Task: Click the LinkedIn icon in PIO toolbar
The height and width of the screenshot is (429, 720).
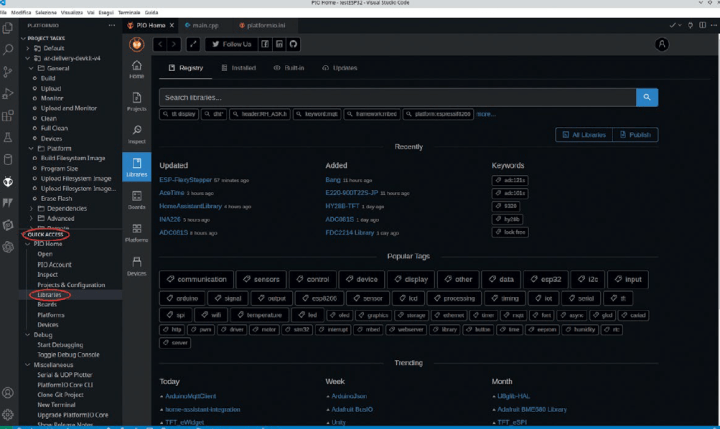Action: pyautogui.click(x=279, y=44)
